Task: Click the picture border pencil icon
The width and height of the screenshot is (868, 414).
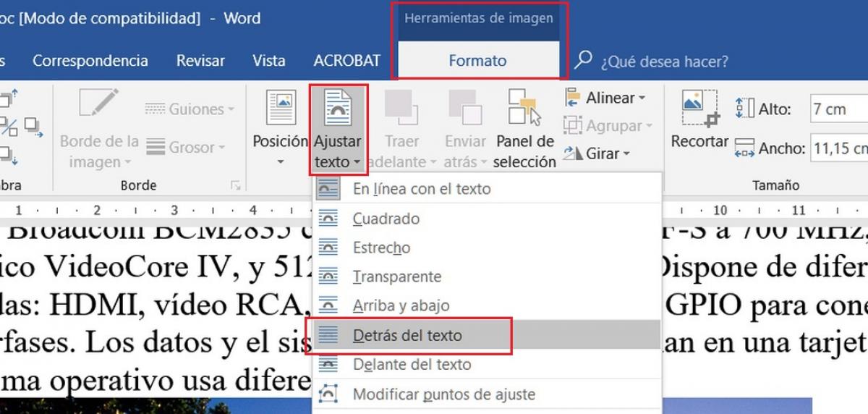Action: [x=99, y=103]
